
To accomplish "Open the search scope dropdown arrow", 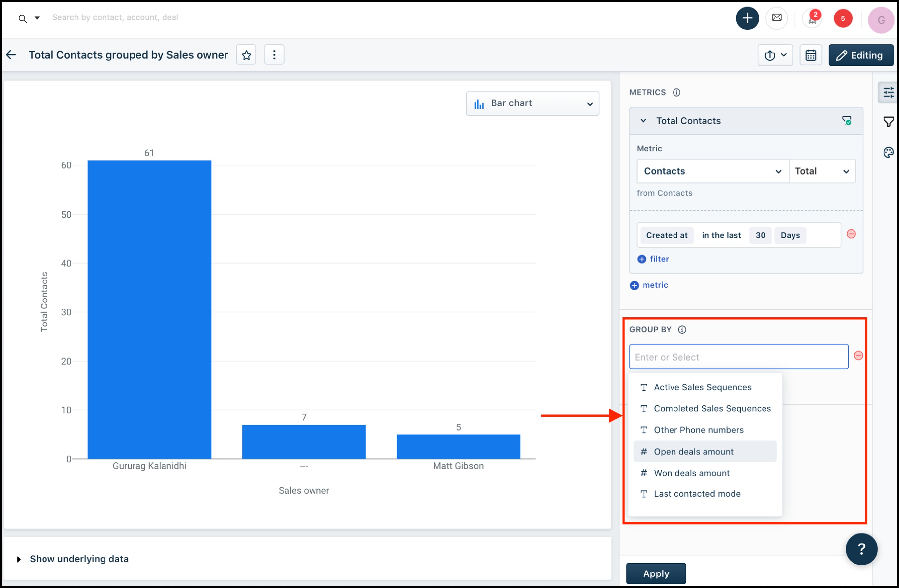I will pyautogui.click(x=37, y=18).
